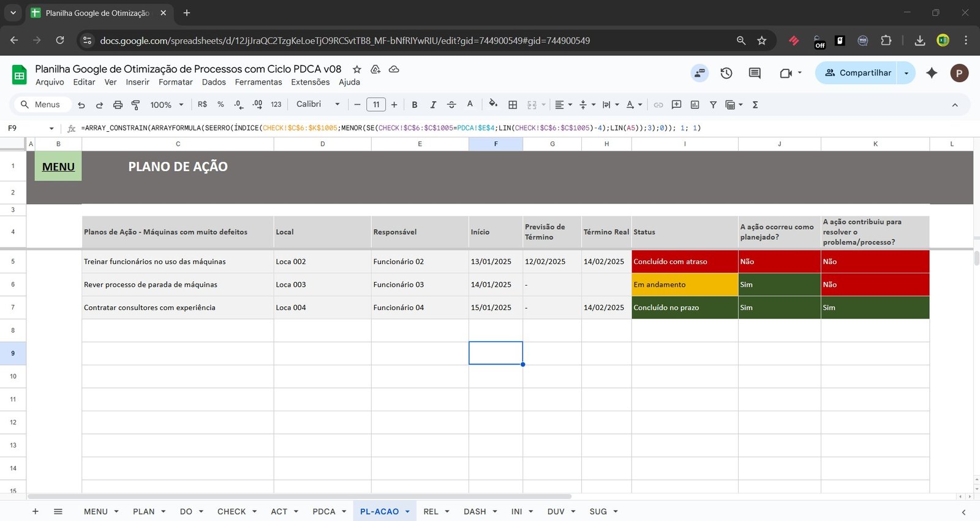This screenshot has width=980, height=521.
Task: Insert a chart from toolbar
Action: pyautogui.click(x=695, y=105)
